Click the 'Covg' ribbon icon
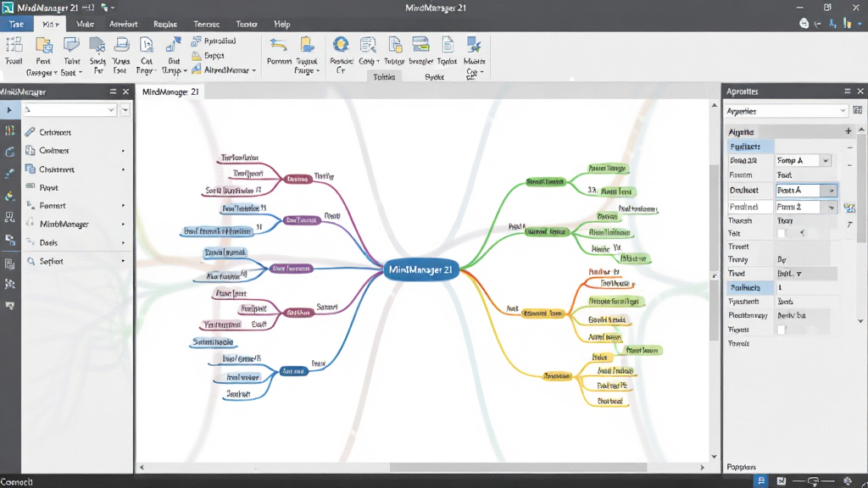This screenshot has width=868, height=488. tap(368, 46)
